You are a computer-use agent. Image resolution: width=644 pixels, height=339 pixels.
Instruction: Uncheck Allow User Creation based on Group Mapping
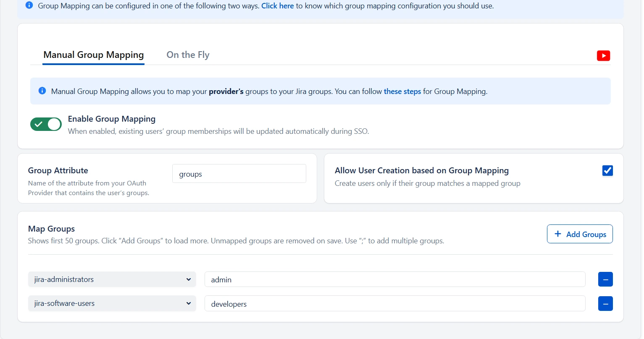point(607,170)
